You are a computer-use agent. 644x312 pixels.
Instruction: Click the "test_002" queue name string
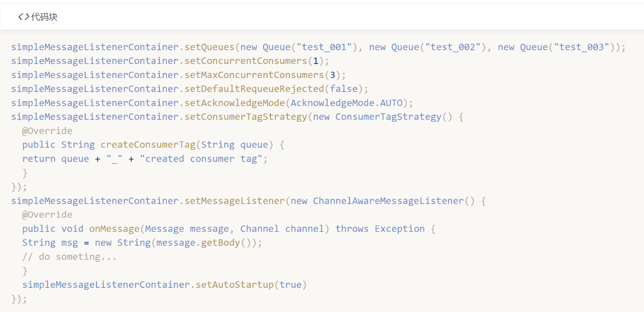[456, 47]
